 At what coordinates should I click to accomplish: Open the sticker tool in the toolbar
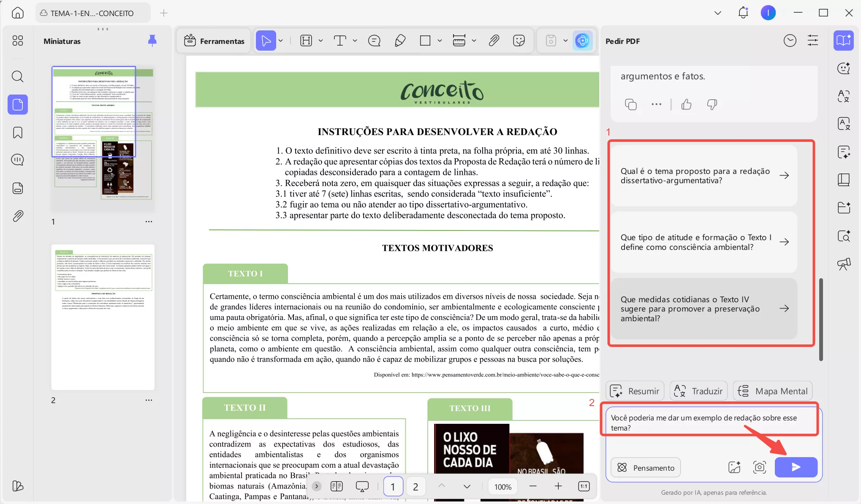click(x=519, y=40)
